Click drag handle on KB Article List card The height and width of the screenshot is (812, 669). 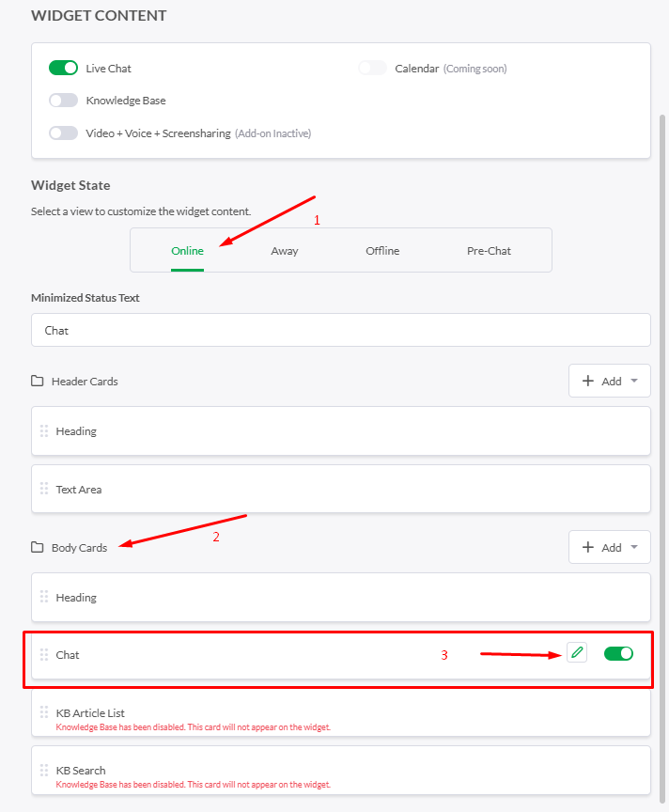pos(44,712)
